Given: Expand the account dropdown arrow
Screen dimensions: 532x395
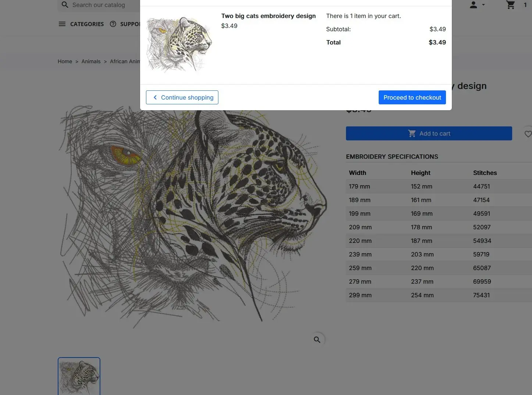Looking at the screenshot, I should [x=483, y=5].
